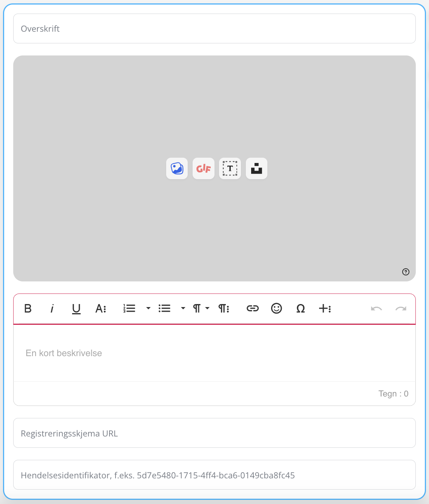Insert an unordered bullet list

click(164, 309)
